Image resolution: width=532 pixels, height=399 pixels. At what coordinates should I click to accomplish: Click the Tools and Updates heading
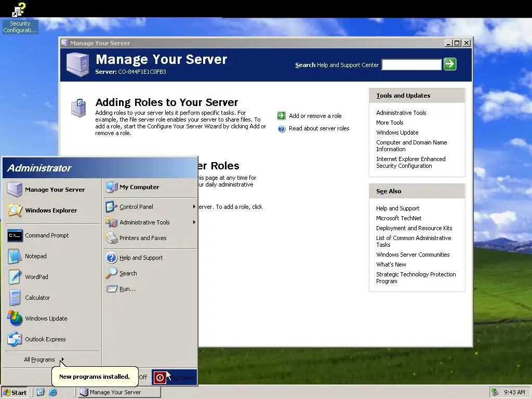click(x=403, y=96)
